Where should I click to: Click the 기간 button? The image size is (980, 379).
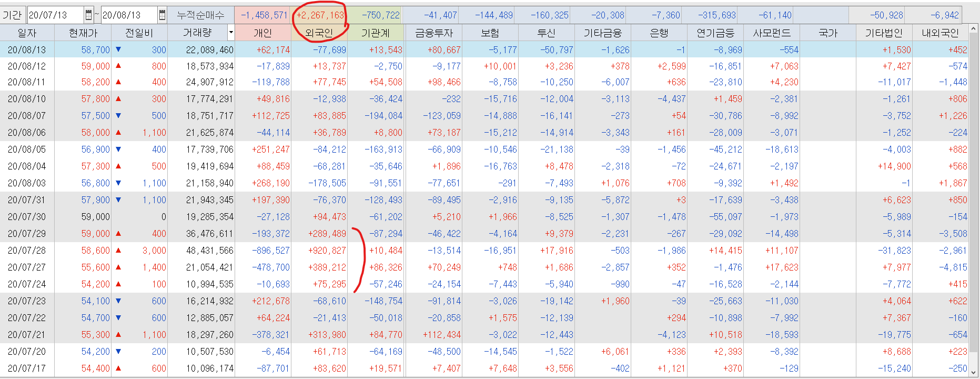[x=13, y=15]
